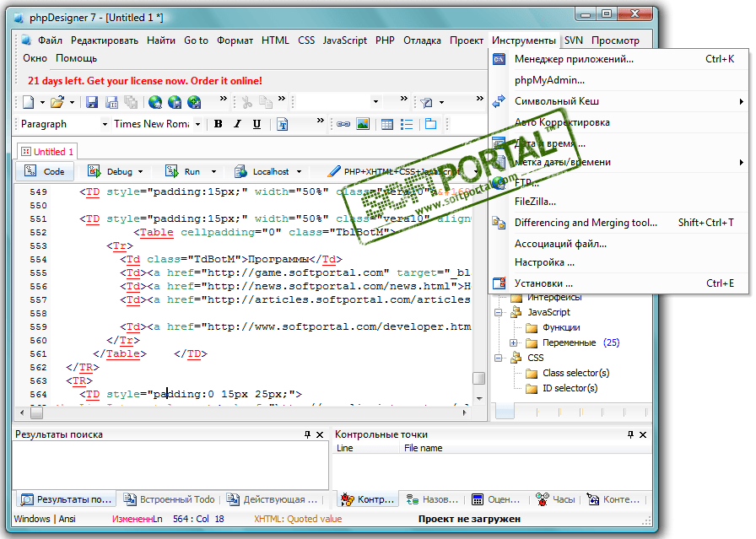Screen dimensions: 756x539
Task: Click the horizontal scrollbar right arrow
Action: (464, 412)
